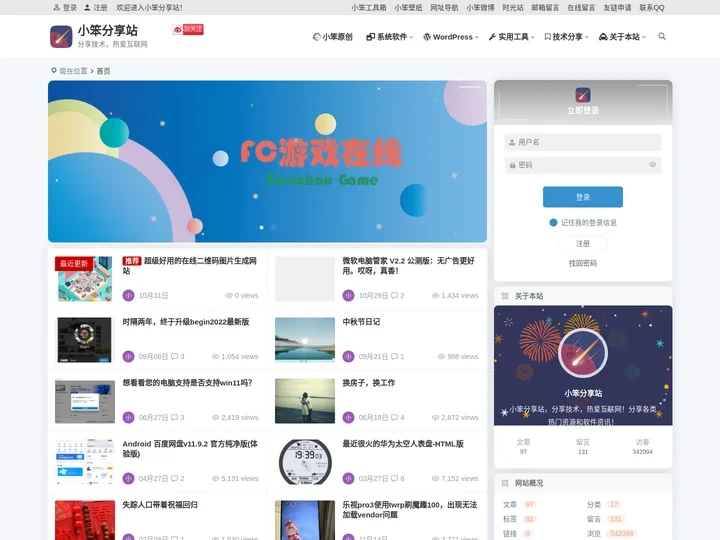Select the first carousel slide dot

(x=262, y=227)
